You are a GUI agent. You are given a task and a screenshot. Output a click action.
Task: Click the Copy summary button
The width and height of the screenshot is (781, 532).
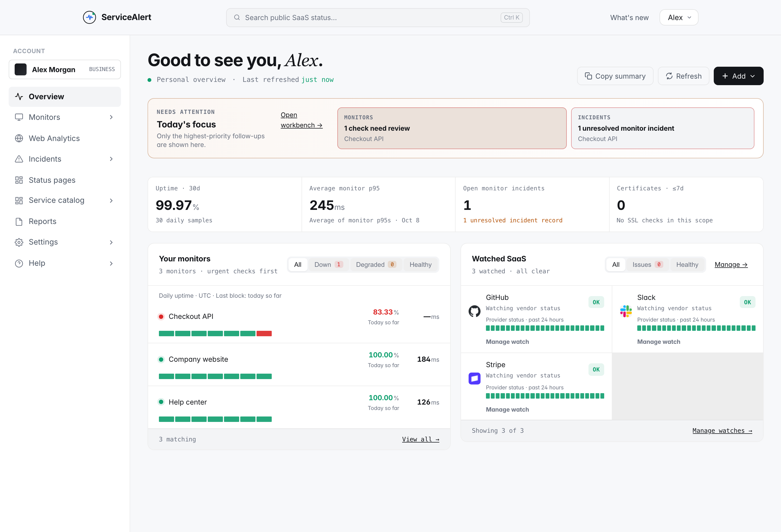coord(615,76)
